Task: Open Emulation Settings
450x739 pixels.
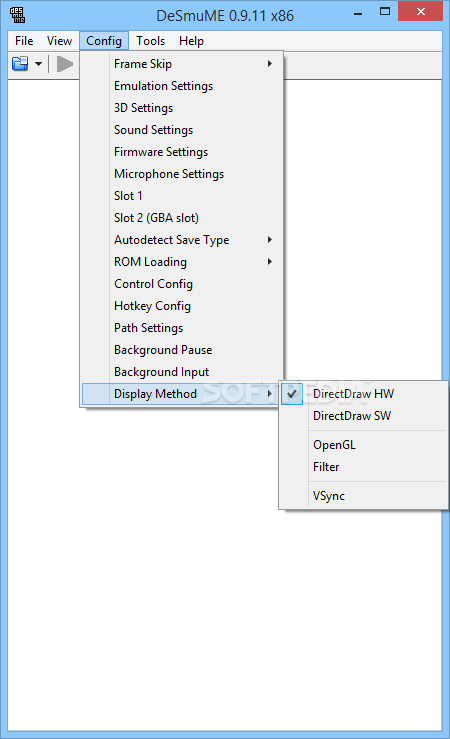Action: point(182,86)
